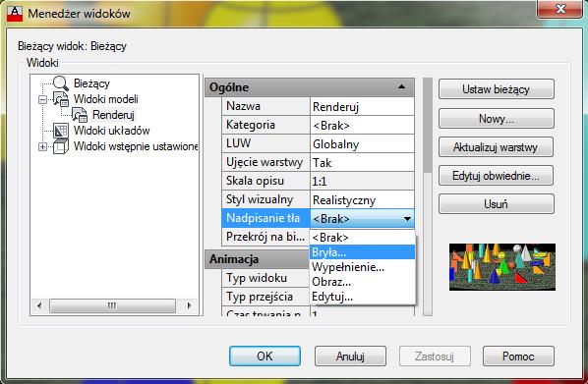Choose Bryła... from the dropdown list
588x384 pixels.
click(362, 252)
